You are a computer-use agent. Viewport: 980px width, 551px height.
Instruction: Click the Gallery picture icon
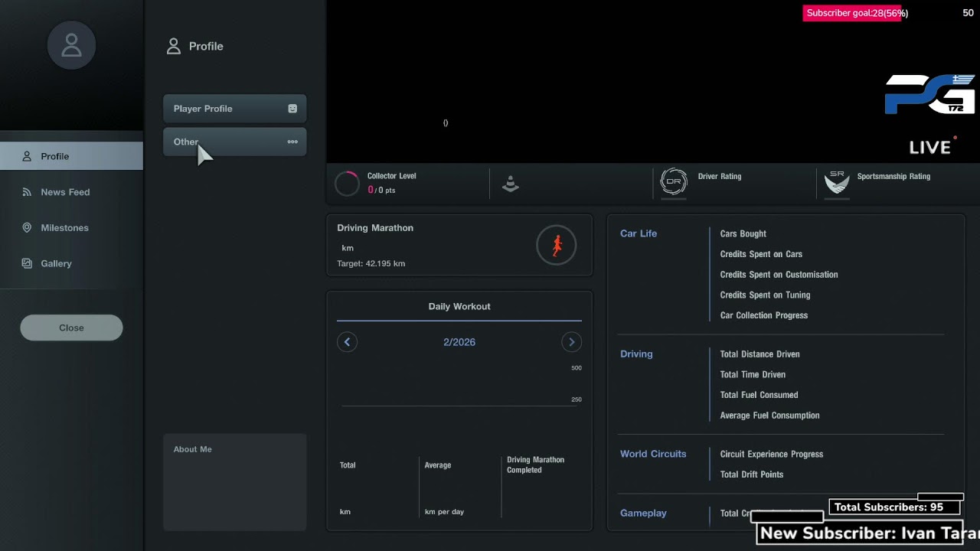click(27, 263)
